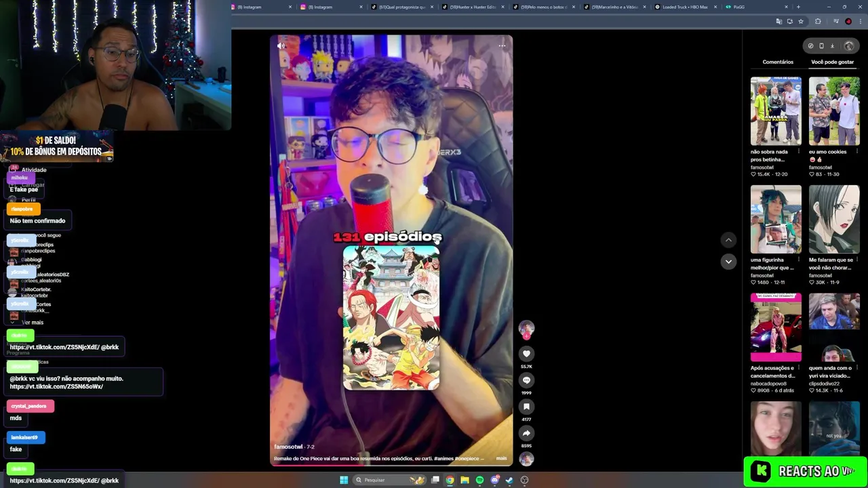Open 'eu amo cookies' video thumbnail
This screenshot has width=868, height=488.
click(834, 111)
